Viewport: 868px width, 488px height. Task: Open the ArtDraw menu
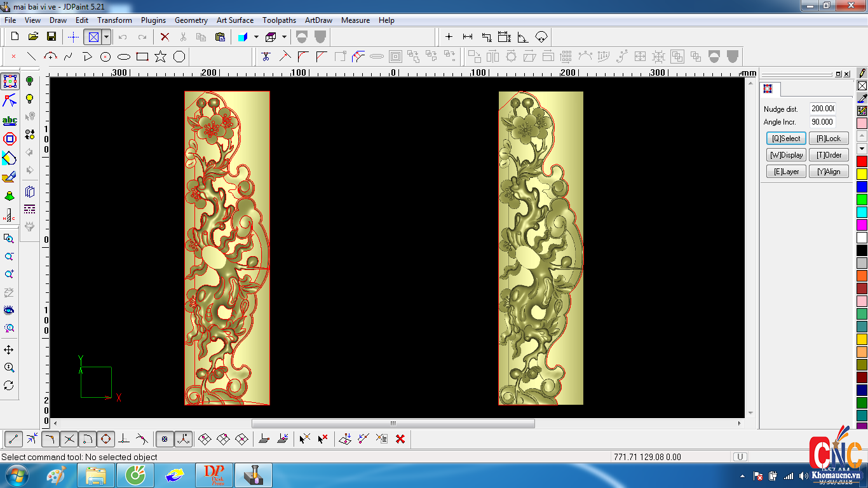[318, 20]
